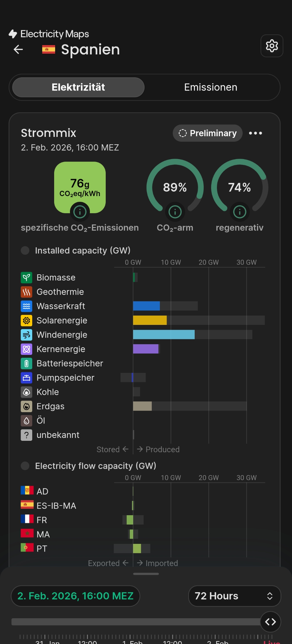Select the Solarenergie sun icon
Image resolution: width=292 pixels, height=644 pixels.
(26, 320)
